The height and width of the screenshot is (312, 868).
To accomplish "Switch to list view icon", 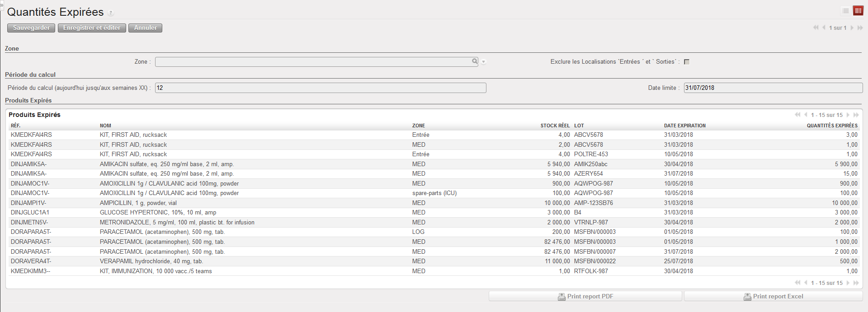I will coord(845,11).
